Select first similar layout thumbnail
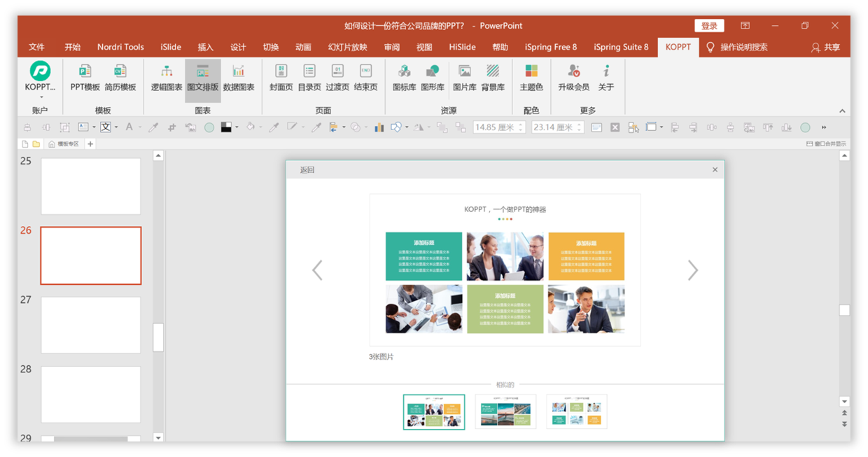The height and width of the screenshot is (457, 868). (434, 412)
